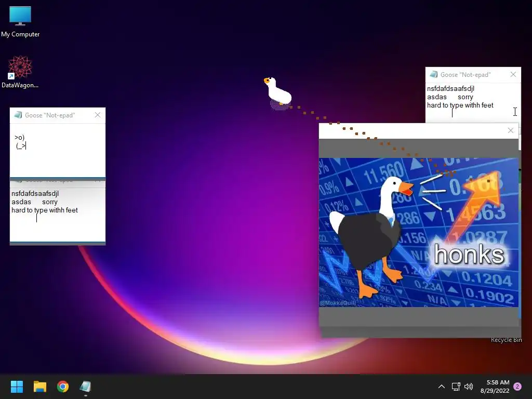Close the top-right Goose "Not-epad" window

click(513, 74)
